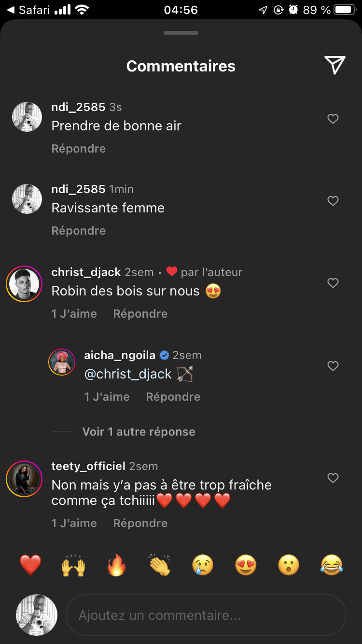The image size is (362, 644).
Task: Like the 'Ravissante femme' comment
Action: click(x=333, y=201)
